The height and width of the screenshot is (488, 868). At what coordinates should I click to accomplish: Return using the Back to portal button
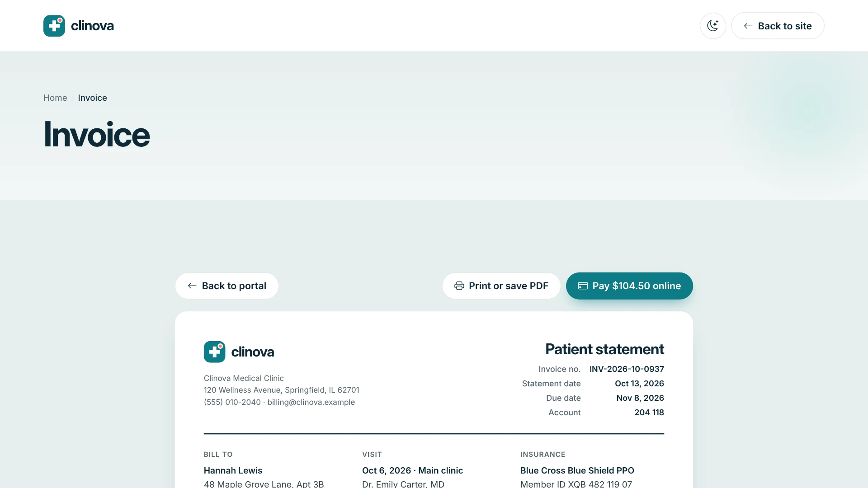(227, 286)
